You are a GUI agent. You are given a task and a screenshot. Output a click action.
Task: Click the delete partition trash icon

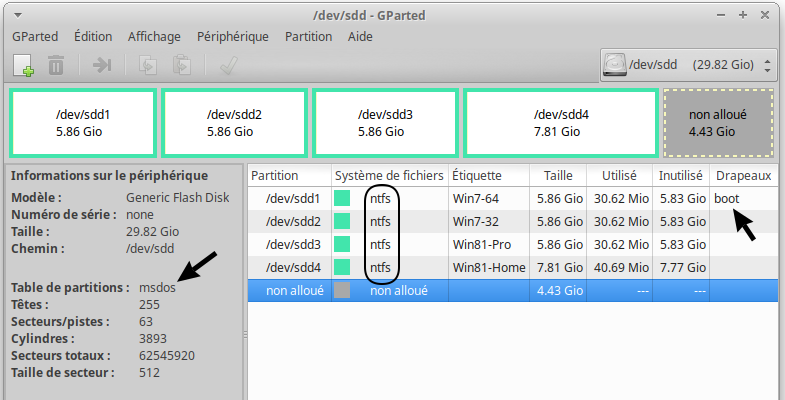click(x=56, y=66)
